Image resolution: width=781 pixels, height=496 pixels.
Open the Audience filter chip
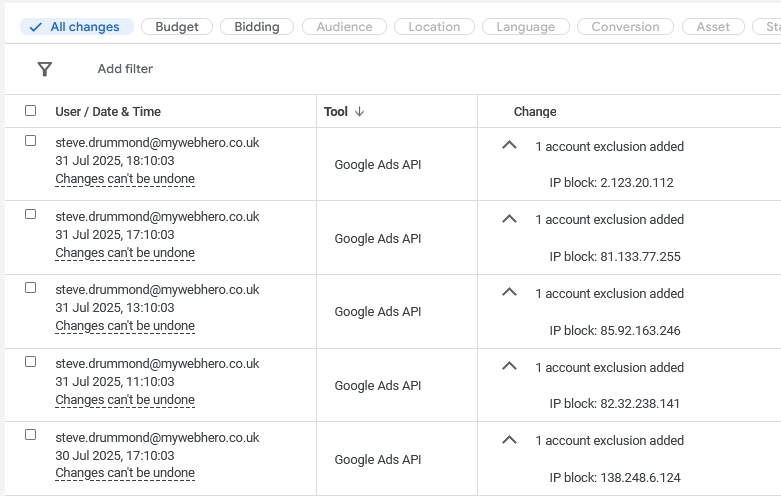point(344,27)
